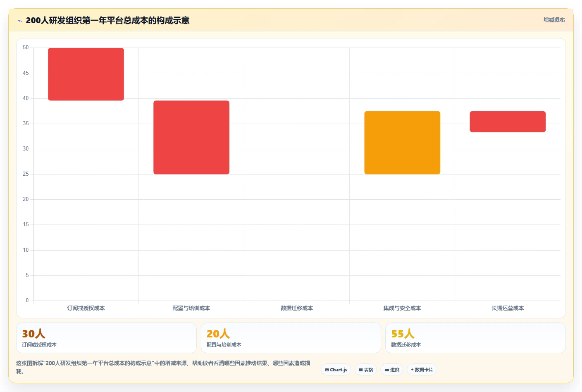582x392 pixels.
Task: Click the 增减瀑布 tag in the header
Action: pyautogui.click(x=554, y=20)
